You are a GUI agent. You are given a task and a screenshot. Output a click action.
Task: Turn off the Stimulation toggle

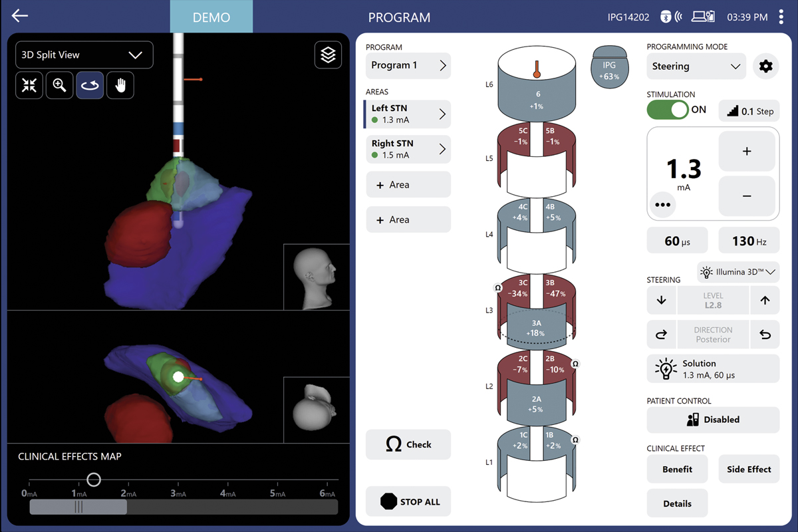click(668, 110)
